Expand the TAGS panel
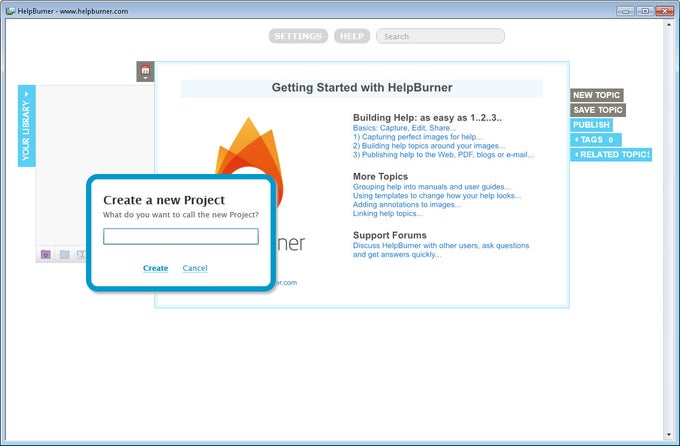Screen dimensions: 680x446 point(595,140)
